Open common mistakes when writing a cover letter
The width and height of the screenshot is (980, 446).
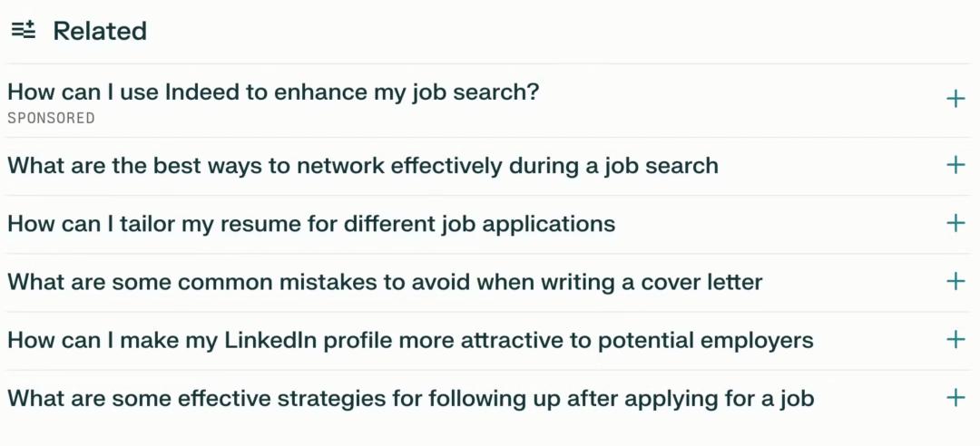pyautogui.click(x=385, y=282)
